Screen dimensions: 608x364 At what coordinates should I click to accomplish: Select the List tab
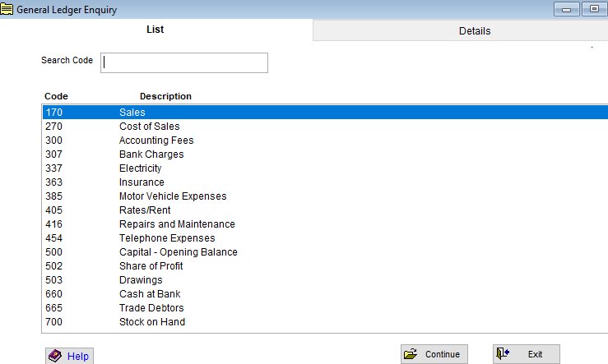[x=155, y=30]
